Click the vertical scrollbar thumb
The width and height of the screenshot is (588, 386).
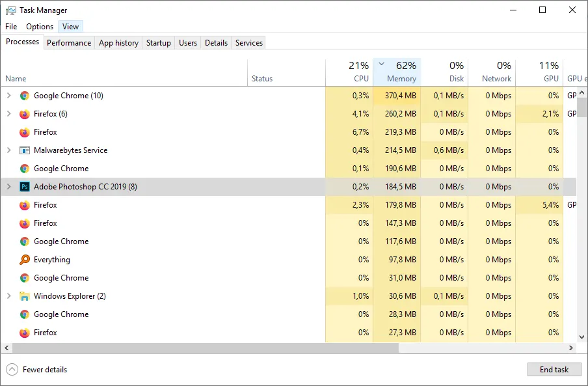[x=581, y=107]
